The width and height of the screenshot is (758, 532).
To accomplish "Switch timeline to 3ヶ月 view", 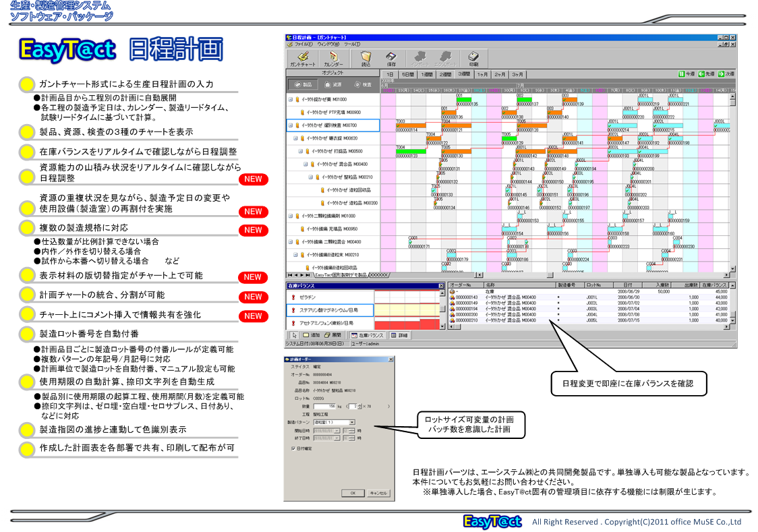I will (517, 74).
